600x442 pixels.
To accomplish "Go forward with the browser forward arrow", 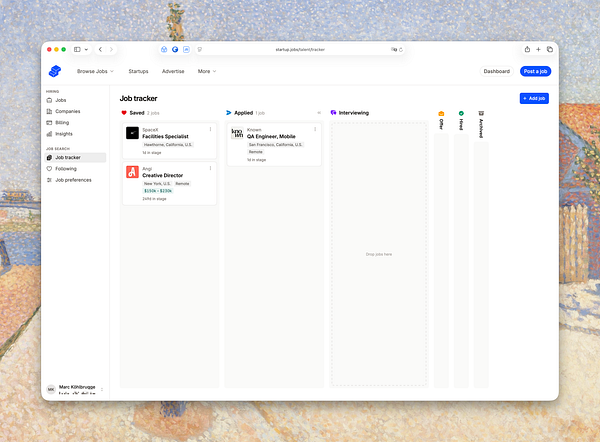I will [x=111, y=49].
